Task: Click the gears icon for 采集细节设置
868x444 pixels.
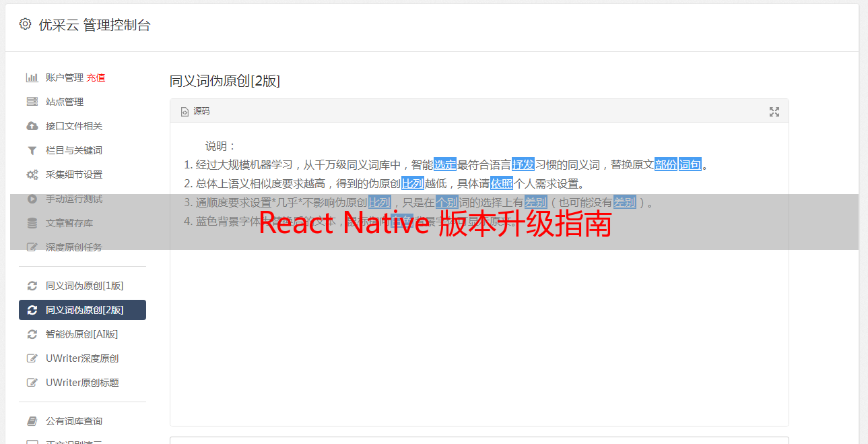Action: (32, 175)
